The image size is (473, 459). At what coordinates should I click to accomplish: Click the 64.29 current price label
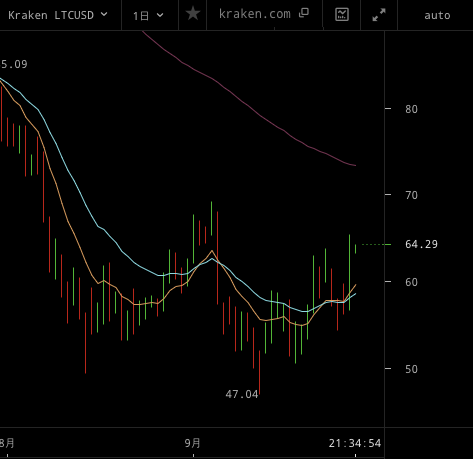pyautogui.click(x=421, y=244)
